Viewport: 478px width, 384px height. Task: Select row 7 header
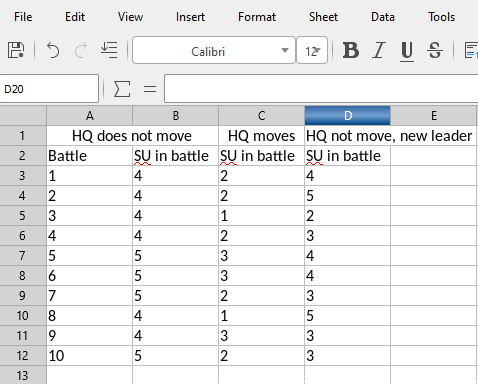(23, 256)
